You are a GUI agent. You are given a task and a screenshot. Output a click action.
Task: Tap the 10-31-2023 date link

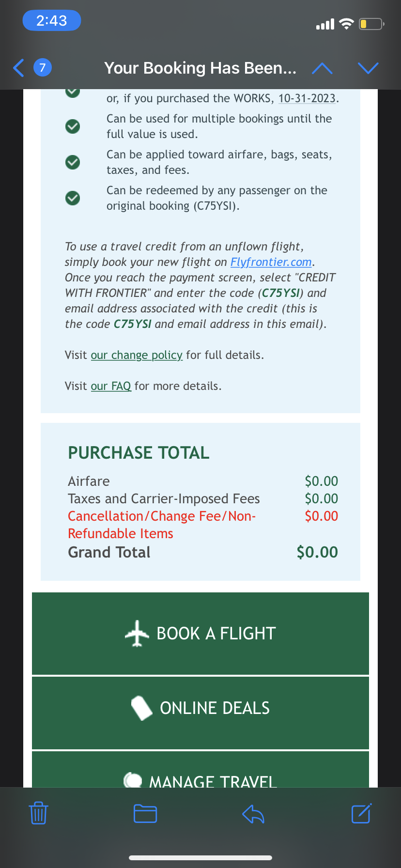[x=307, y=98]
